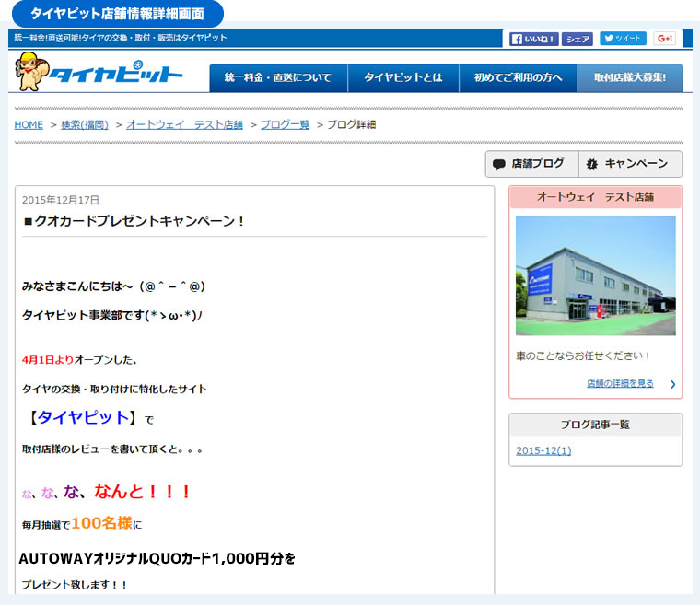700x606 pixels.
Task: Open 統一料金・直送について menu item
Action: pos(278,77)
